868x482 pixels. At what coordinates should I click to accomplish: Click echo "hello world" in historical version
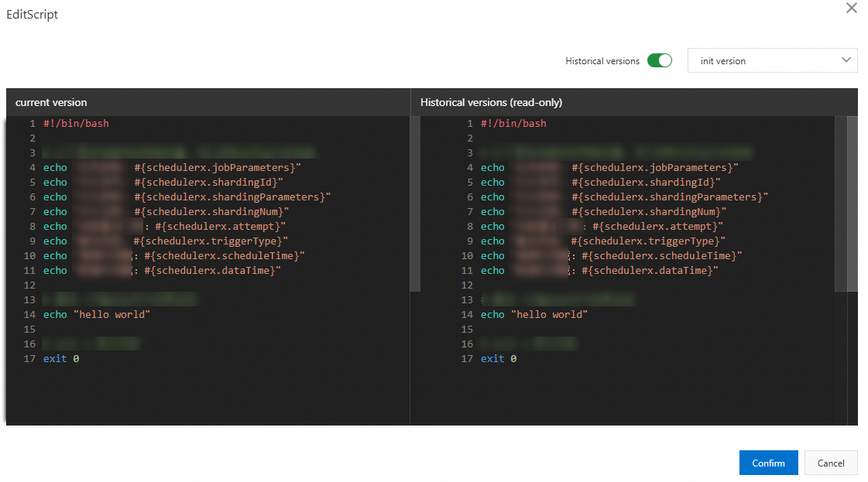(534, 314)
